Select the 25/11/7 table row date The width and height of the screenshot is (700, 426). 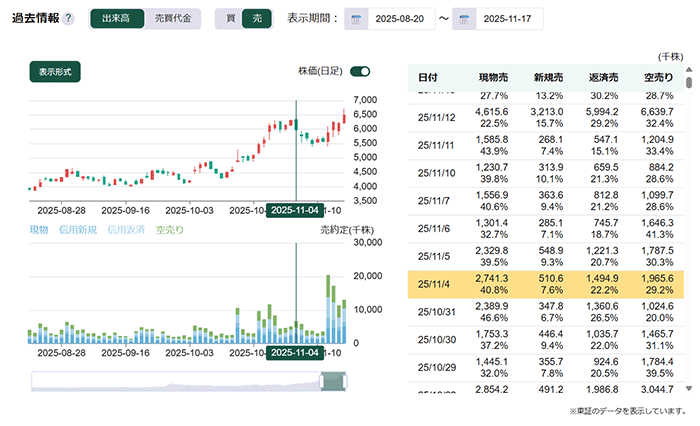click(x=433, y=201)
